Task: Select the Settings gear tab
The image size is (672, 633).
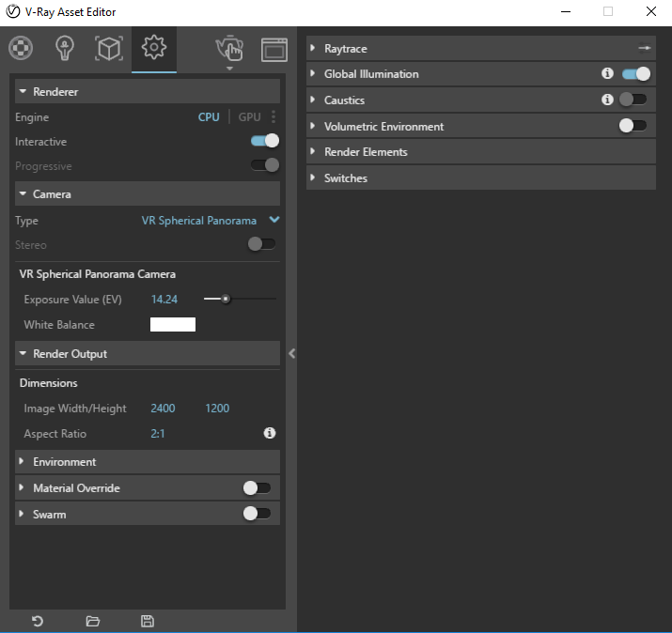Action: (x=154, y=47)
